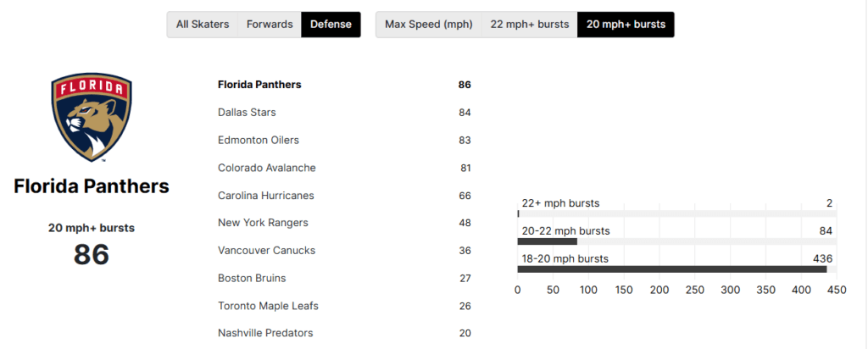The width and height of the screenshot is (868, 349).
Task: Click the Nashville Predators entry
Action: (x=265, y=333)
